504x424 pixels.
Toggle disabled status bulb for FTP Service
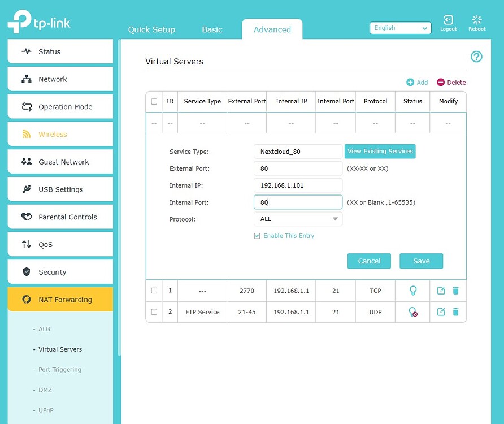(x=413, y=311)
